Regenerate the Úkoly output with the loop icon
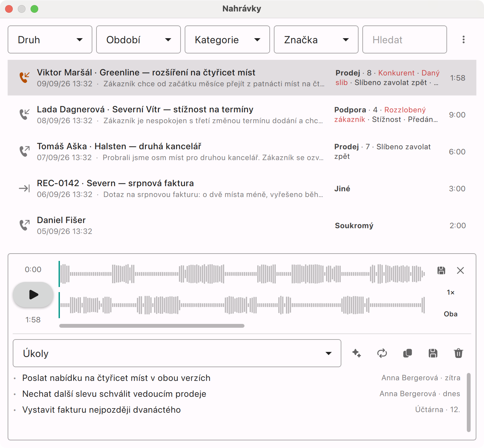Image resolution: width=484 pixels, height=448 pixels. [382, 353]
